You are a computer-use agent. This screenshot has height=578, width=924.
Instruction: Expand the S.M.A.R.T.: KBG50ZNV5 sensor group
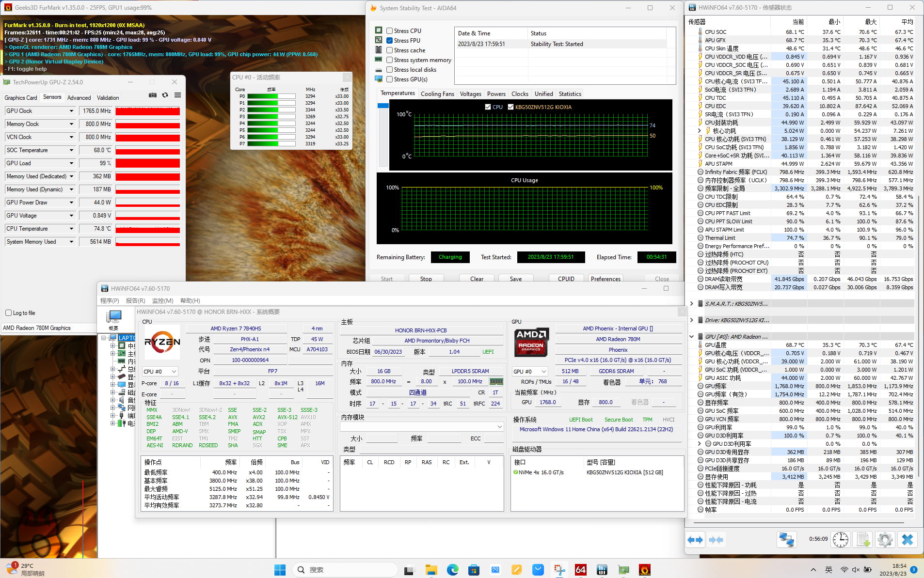click(x=691, y=304)
